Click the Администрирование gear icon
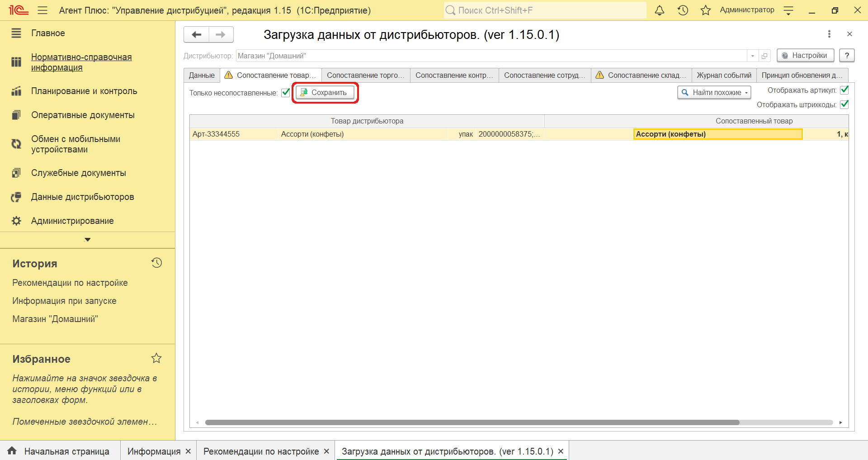Viewport: 868px width, 460px height. pos(16,221)
